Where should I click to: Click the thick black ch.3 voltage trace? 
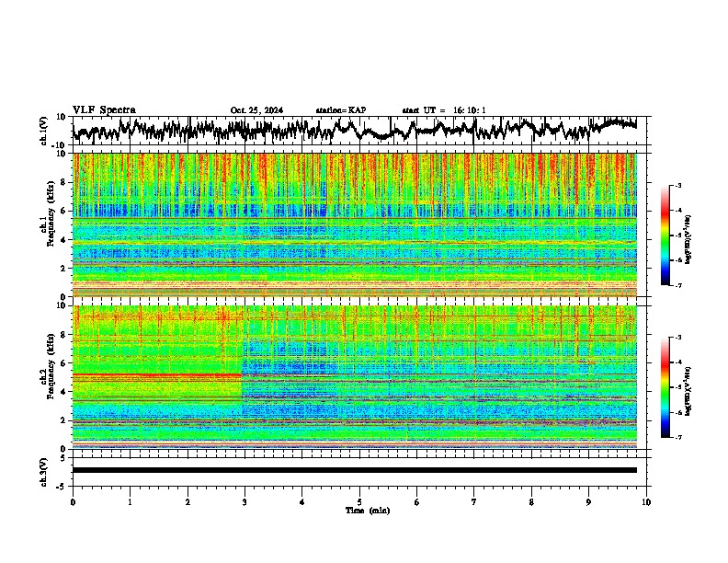(355, 470)
